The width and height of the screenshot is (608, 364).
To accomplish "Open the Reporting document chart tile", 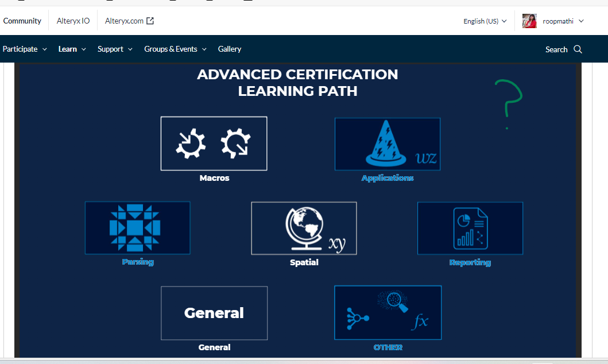I will 470,228.
